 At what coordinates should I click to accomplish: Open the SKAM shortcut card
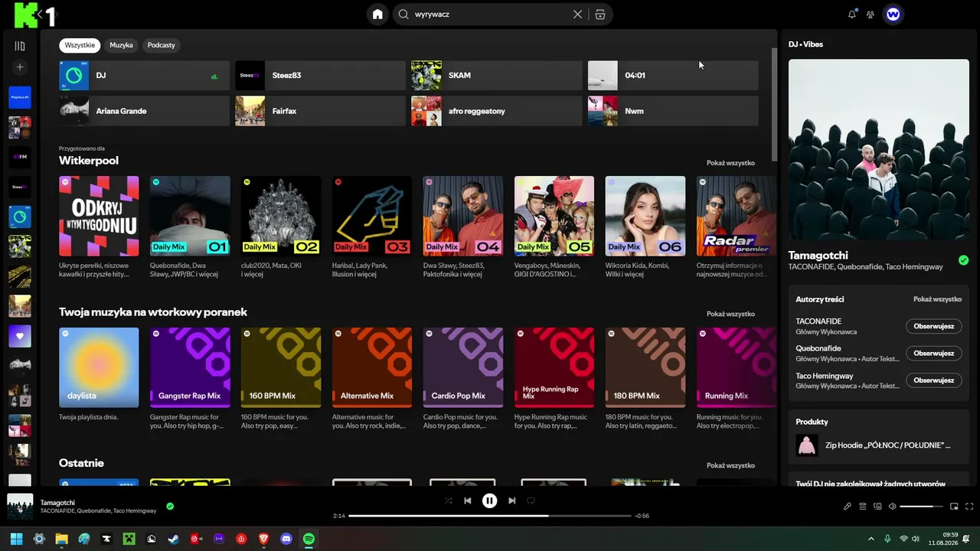[x=496, y=76]
